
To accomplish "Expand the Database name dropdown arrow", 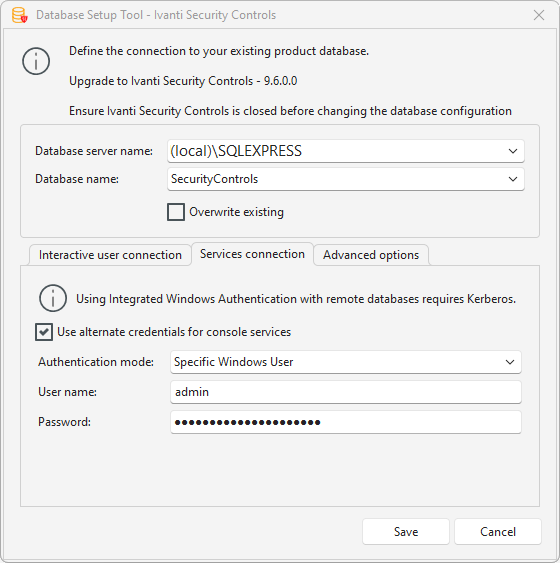I will click(513, 179).
